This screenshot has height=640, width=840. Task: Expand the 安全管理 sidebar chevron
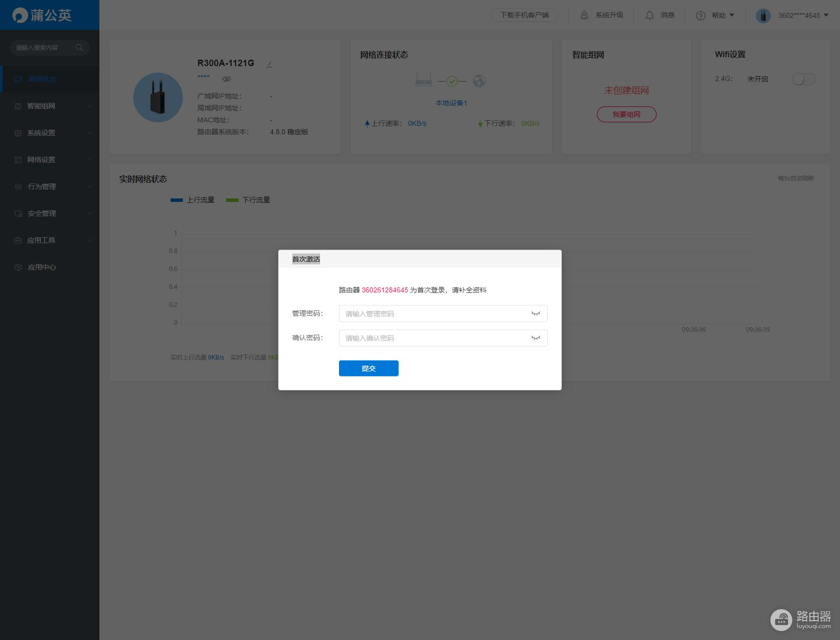pos(89,213)
